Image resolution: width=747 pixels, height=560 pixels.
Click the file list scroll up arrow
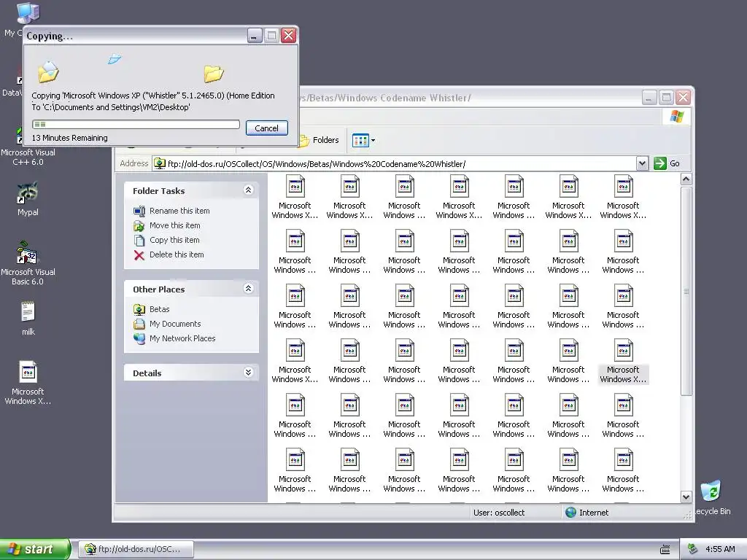686,179
